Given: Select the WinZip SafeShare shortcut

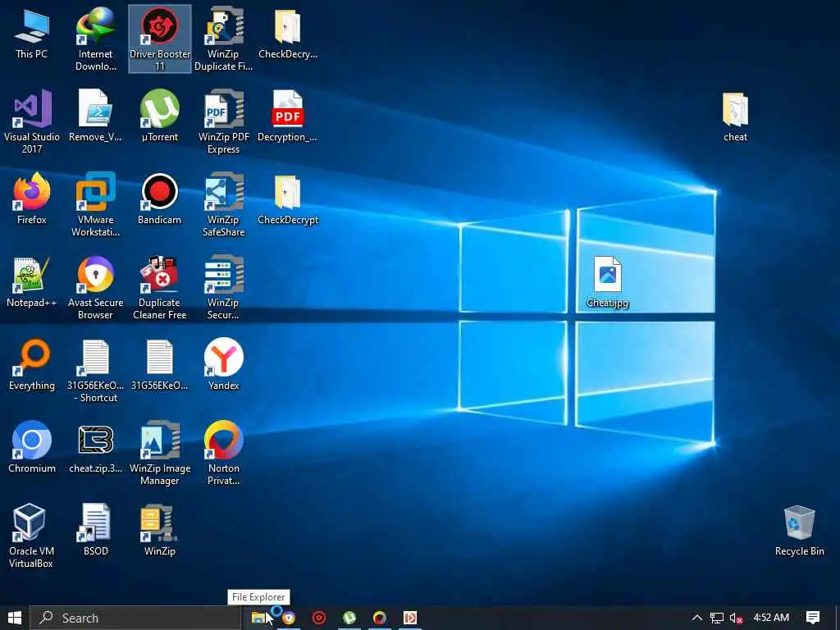Looking at the screenshot, I should [223, 204].
